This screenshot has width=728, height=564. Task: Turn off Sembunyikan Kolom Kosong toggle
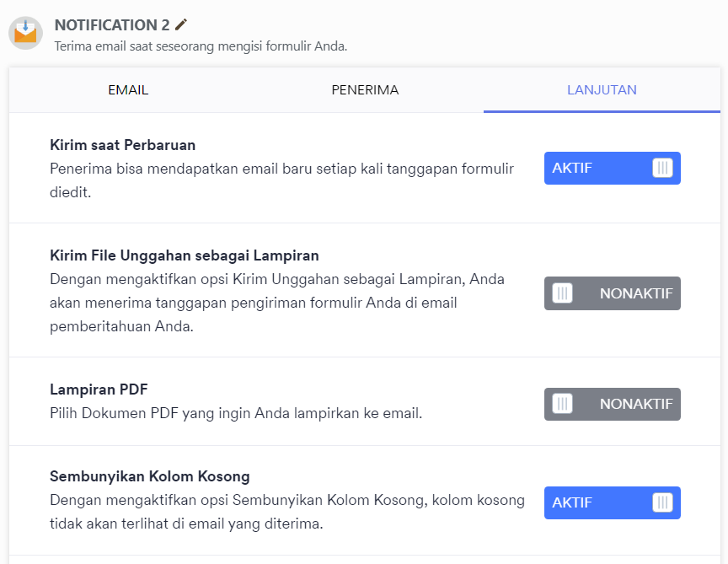[x=613, y=502]
